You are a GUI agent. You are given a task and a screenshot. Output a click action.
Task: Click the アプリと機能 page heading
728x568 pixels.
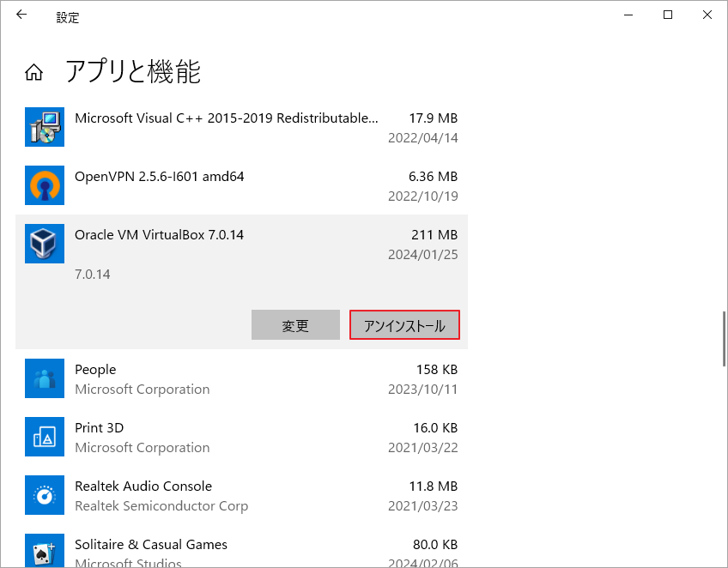tap(133, 72)
